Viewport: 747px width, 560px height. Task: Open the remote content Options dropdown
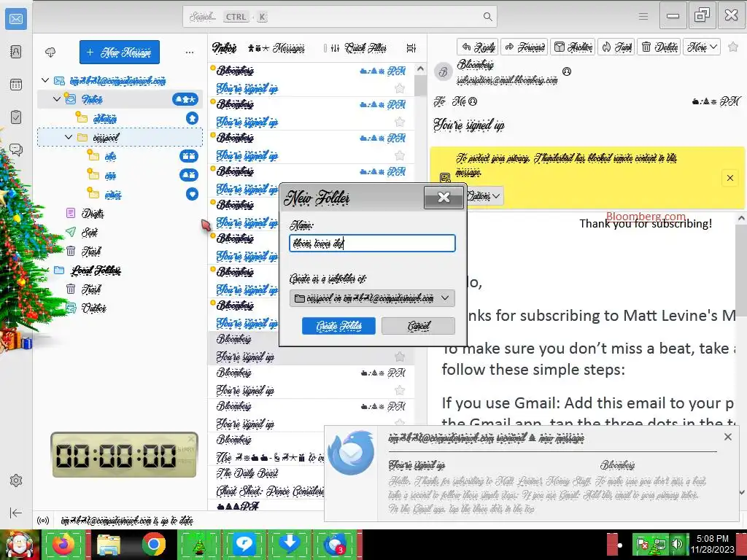[x=483, y=195]
